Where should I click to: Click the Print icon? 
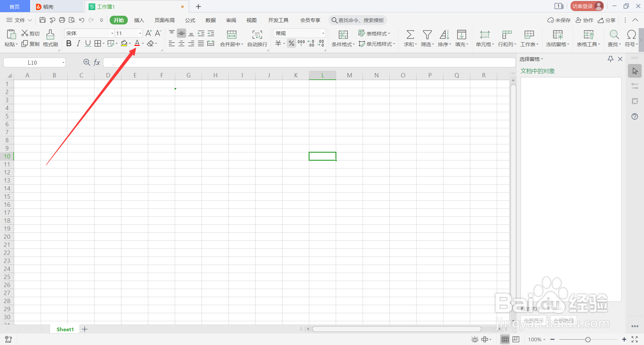point(62,20)
